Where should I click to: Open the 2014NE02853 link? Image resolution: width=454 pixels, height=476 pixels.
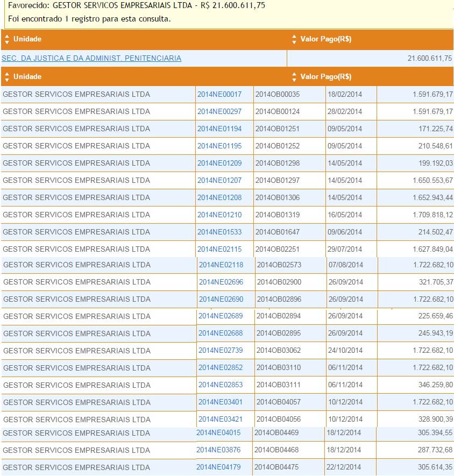pos(221,385)
